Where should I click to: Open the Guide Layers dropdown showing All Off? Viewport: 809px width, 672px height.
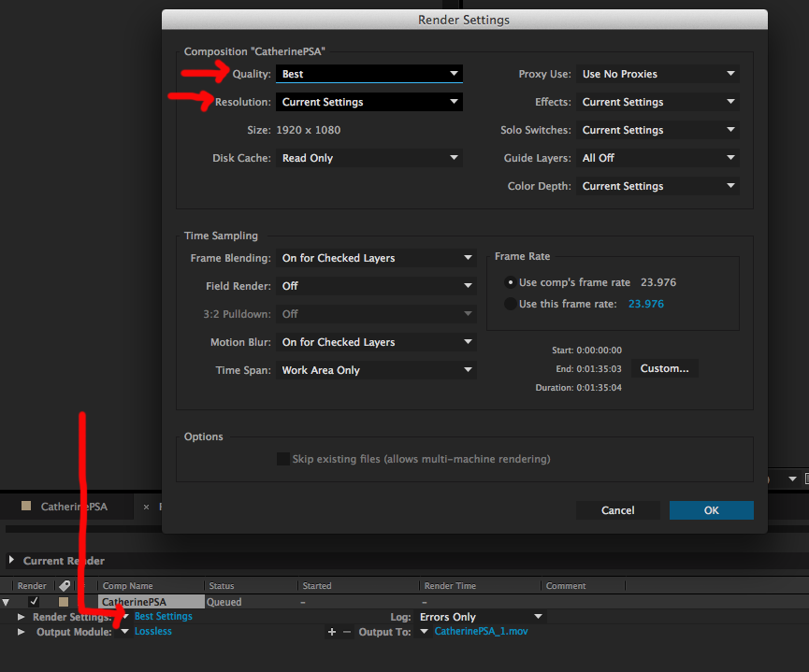tap(657, 158)
